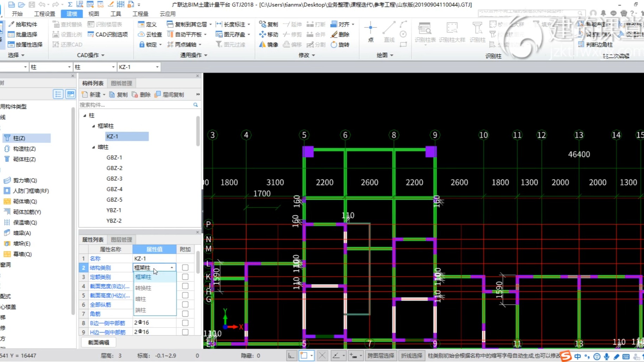The image size is (644, 362).
Task: Click the 层间复制 button in component list
Action: [169, 95]
